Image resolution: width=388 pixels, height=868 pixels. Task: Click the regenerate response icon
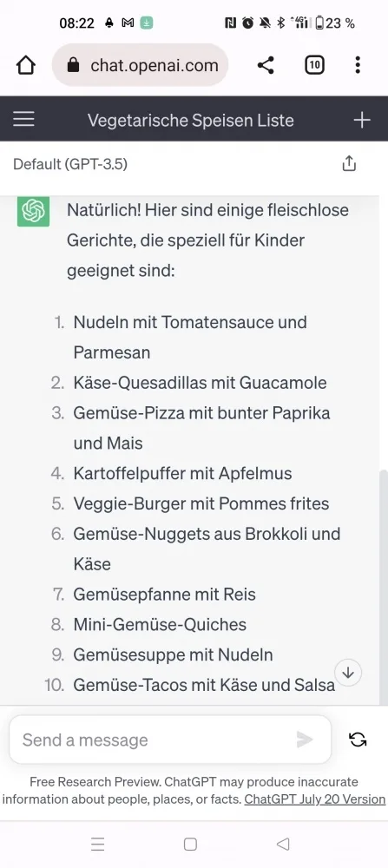coord(358,740)
